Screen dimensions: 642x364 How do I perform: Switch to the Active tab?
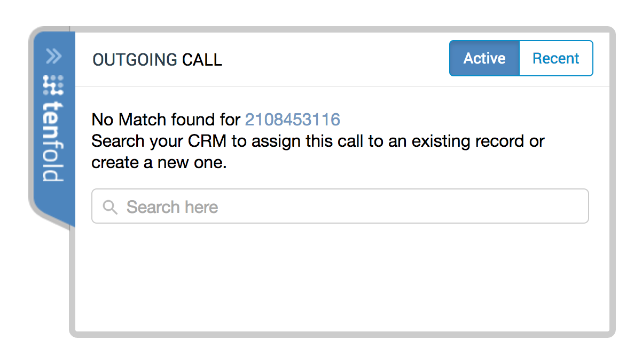[484, 58]
